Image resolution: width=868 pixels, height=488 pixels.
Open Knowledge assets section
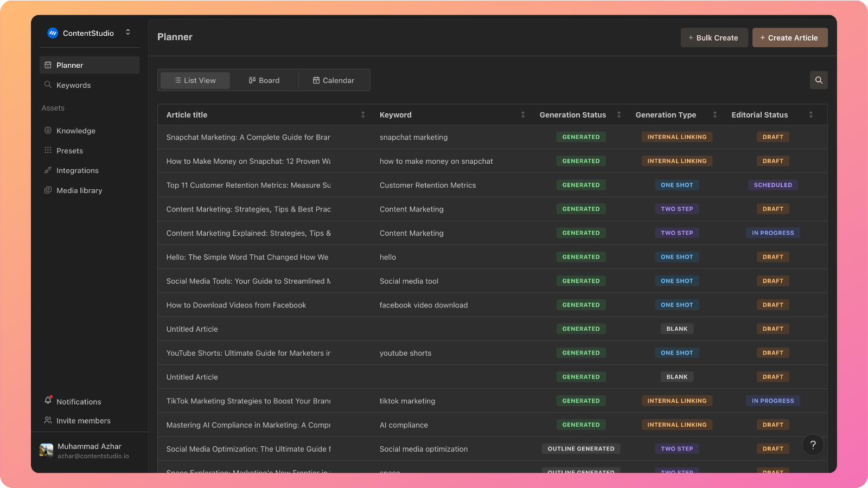point(75,131)
